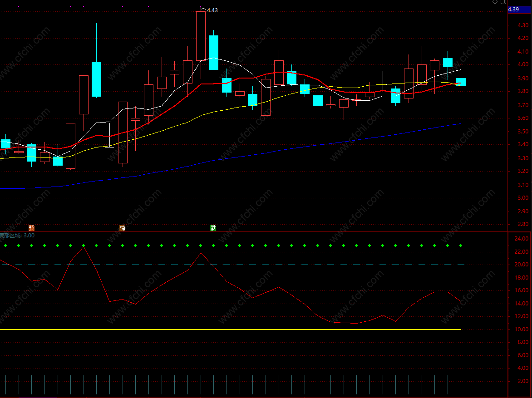532x398 pixels.
Task: Select the tallest candle peaking at 4.43
Action: click(201, 36)
